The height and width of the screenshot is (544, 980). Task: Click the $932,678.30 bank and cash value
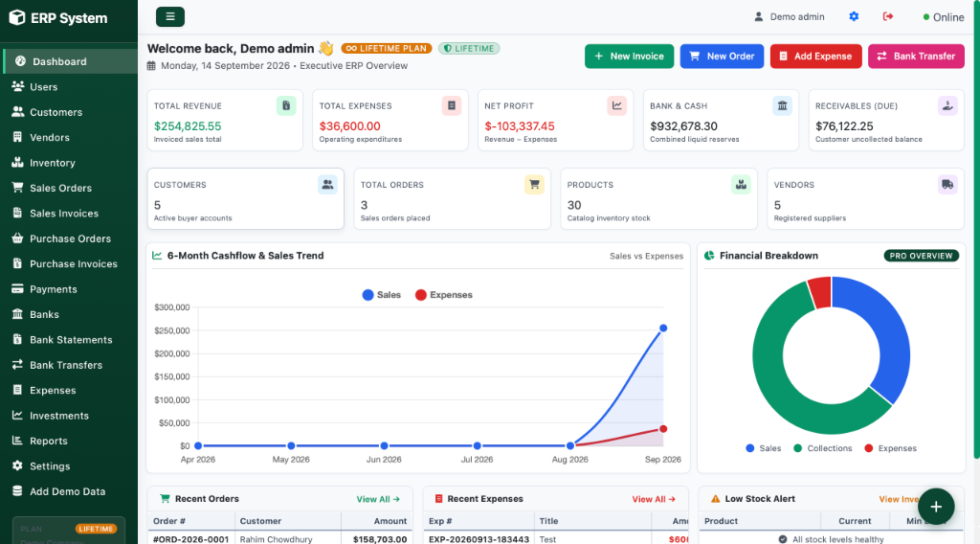pyautogui.click(x=683, y=126)
